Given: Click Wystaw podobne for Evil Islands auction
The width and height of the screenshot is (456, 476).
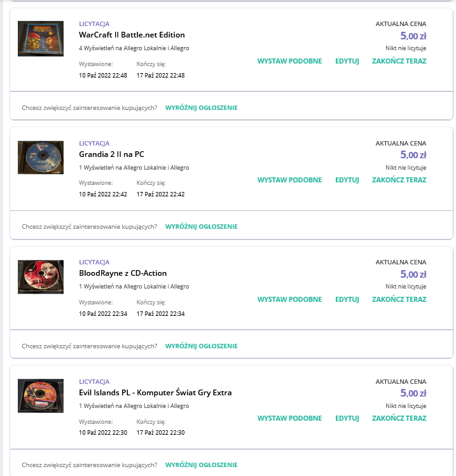Looking at the screenshot, I should [289, 418].
